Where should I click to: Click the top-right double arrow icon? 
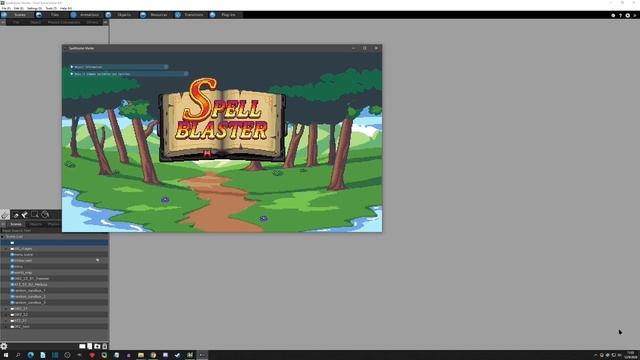(x=635, y=15)
